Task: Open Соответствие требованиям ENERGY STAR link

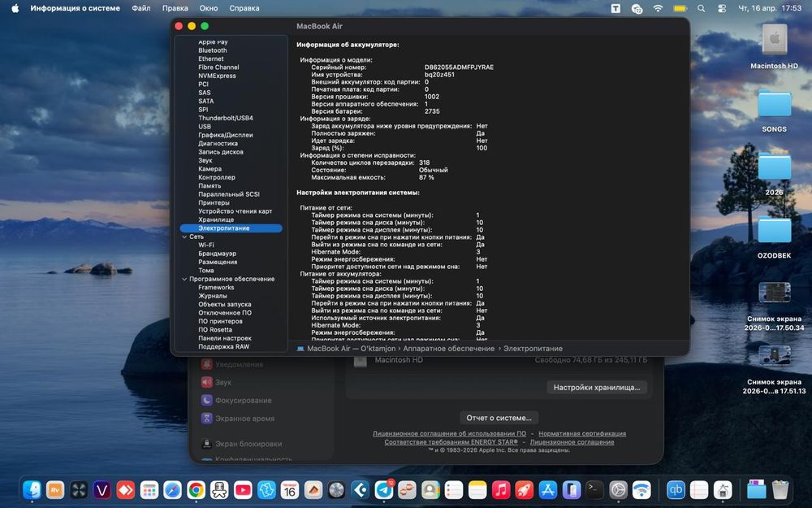Action: pos(451,442)
